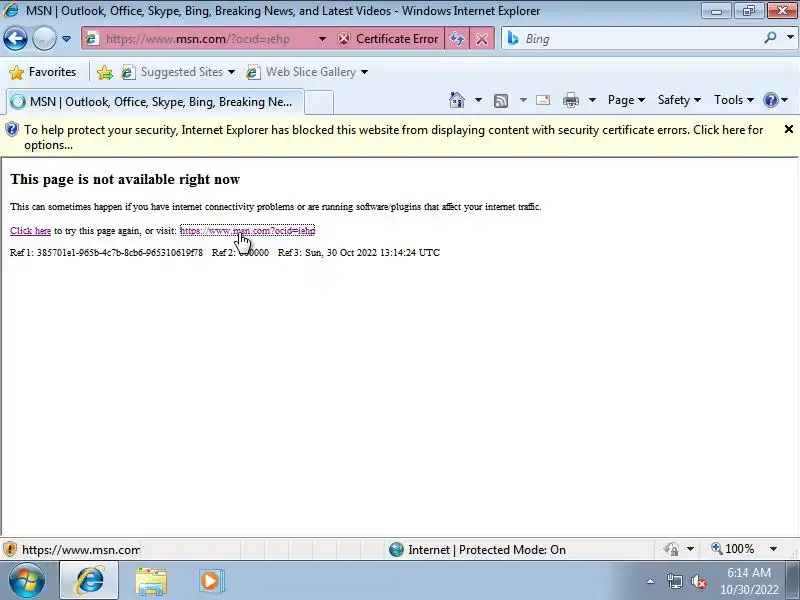The image size is (800, 600).
Task: Click 'Internet | Protected Mode: On' status text
Action: pos(487,549)
